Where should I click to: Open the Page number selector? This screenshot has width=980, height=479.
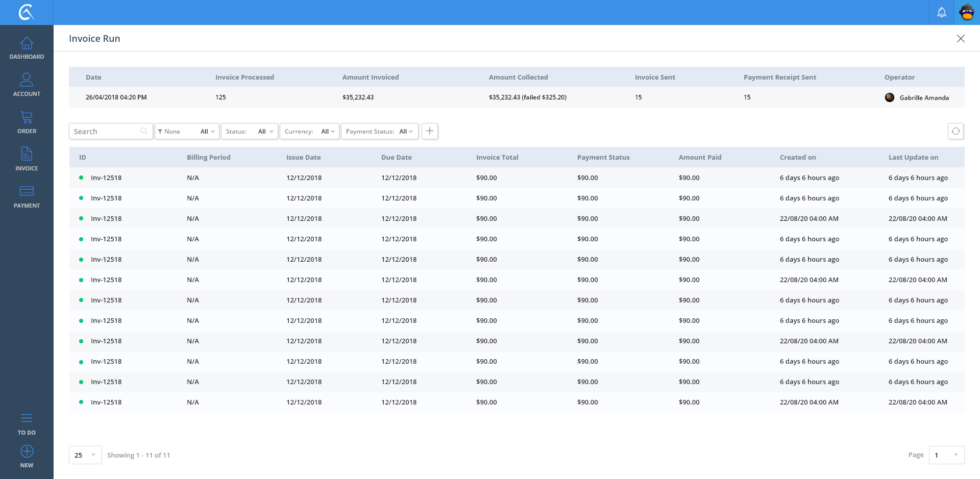click(946, 455)
